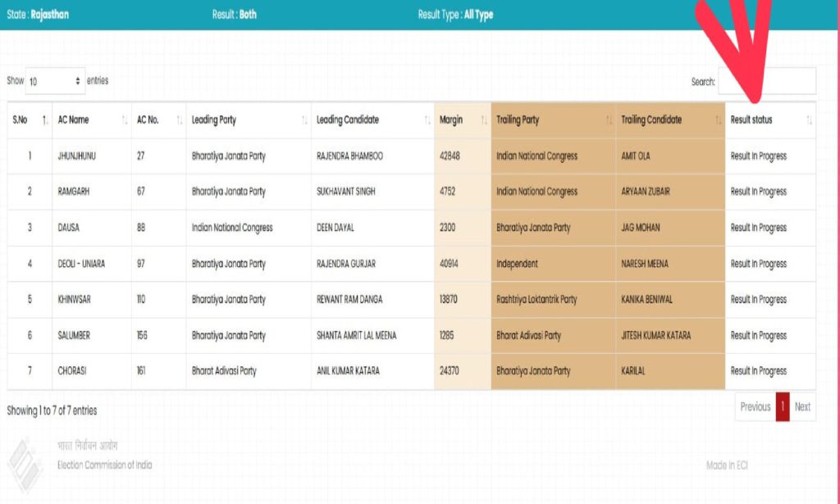
Task: Click the Next pagination button
Action: click(802, 406)
